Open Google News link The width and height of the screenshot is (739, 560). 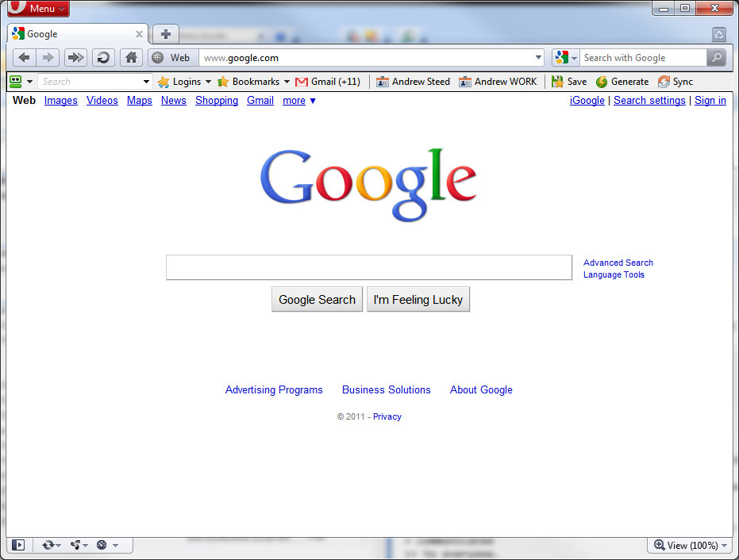tap(173, 100)
